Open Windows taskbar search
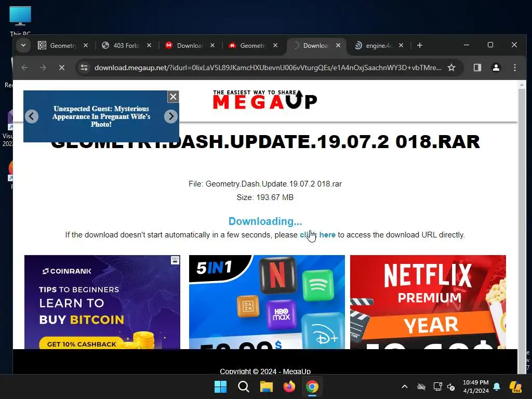532x399 pixels. (243, 387)
